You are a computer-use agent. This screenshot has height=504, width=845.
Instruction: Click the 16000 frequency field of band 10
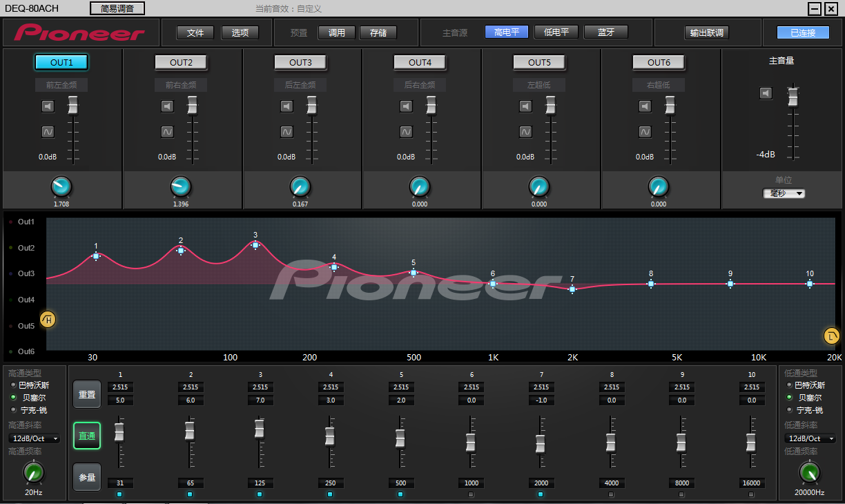tap(751, 483)
